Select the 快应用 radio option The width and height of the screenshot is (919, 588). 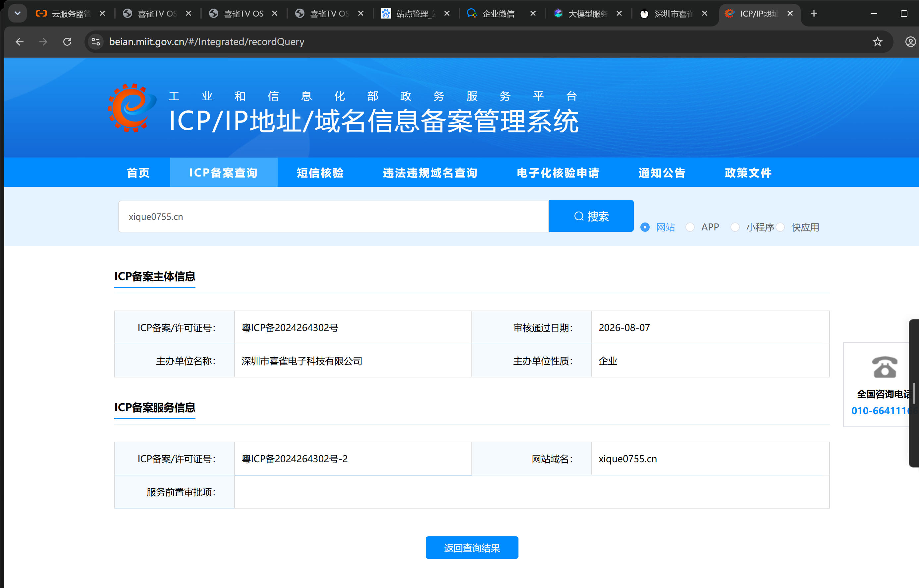point(780,227)
